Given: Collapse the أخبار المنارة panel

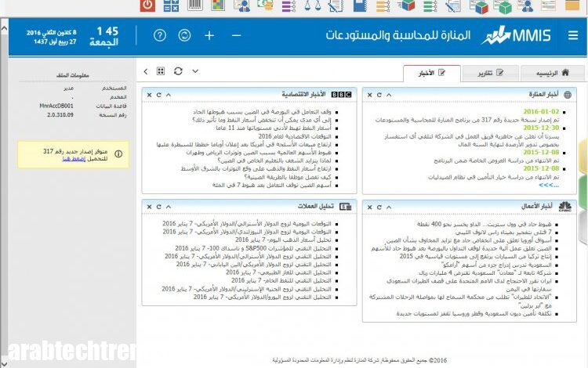Looking at the screenshot, I should [389, 95].
